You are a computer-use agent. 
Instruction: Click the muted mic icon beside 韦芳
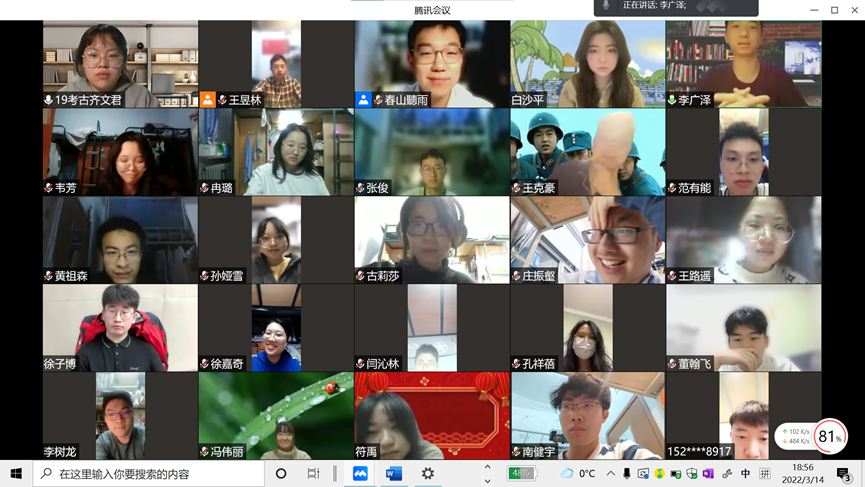[x=48, y=188]
